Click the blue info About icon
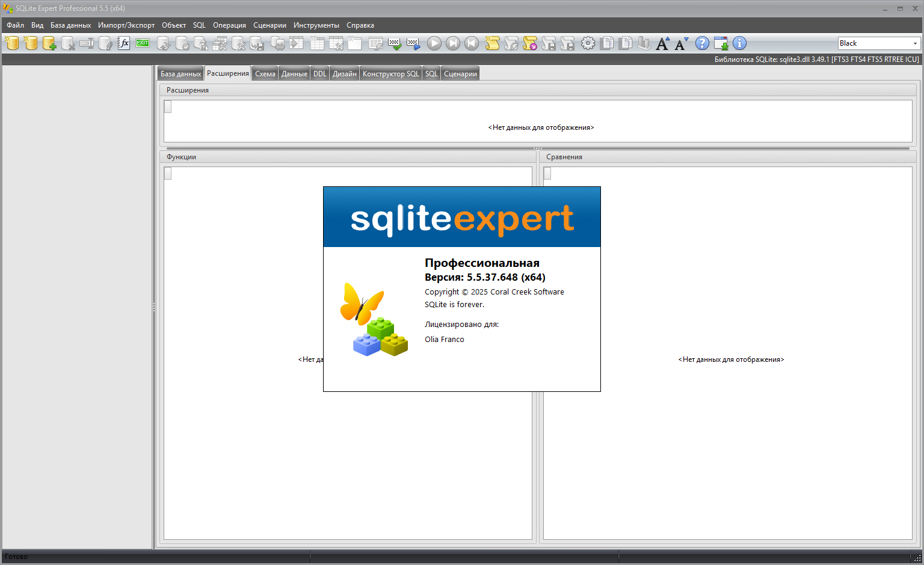This screenshot has height=565, width=924. 739,43
